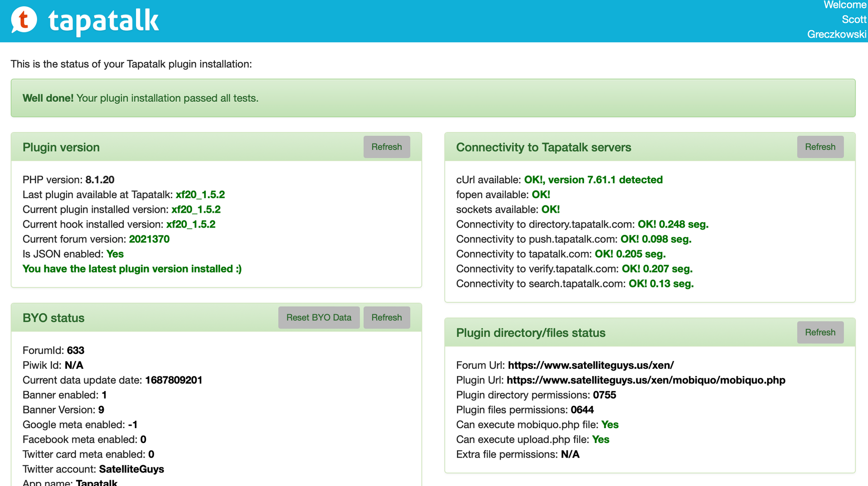Click the 'BYO status' panel heading

53,318
